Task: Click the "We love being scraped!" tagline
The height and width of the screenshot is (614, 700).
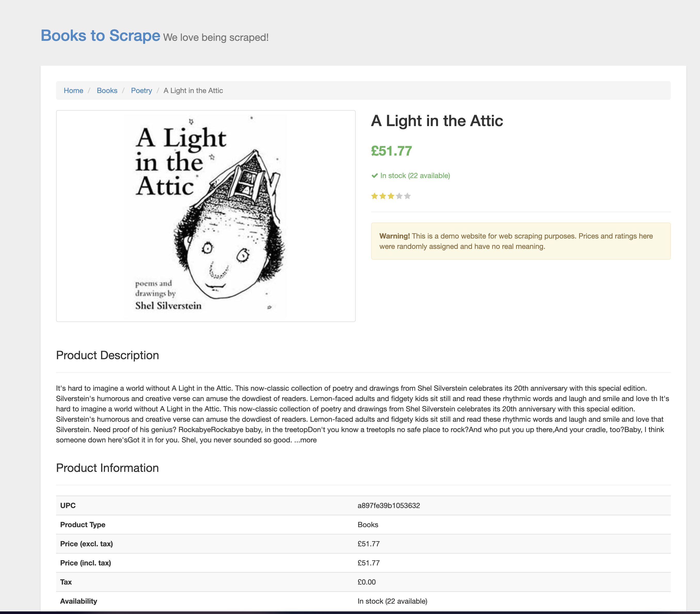Action: coord(216,37)
